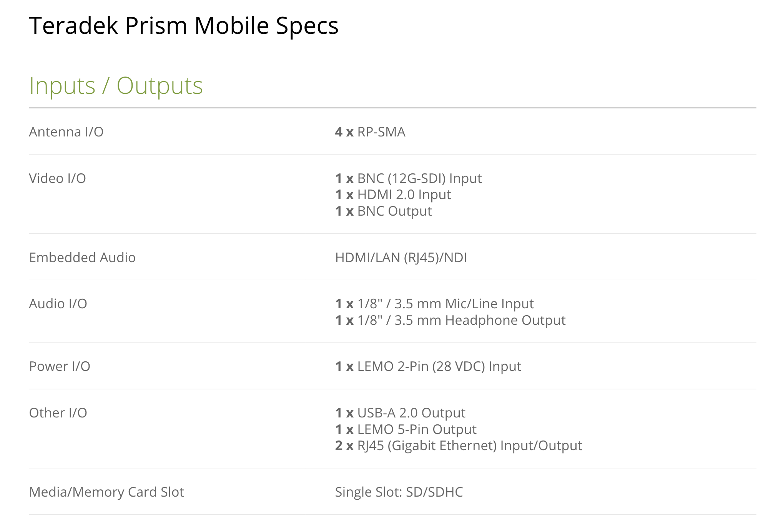778x532 pixels.
Task: Click the USB-A 2.0 Output line
Action: coord(400,413)
